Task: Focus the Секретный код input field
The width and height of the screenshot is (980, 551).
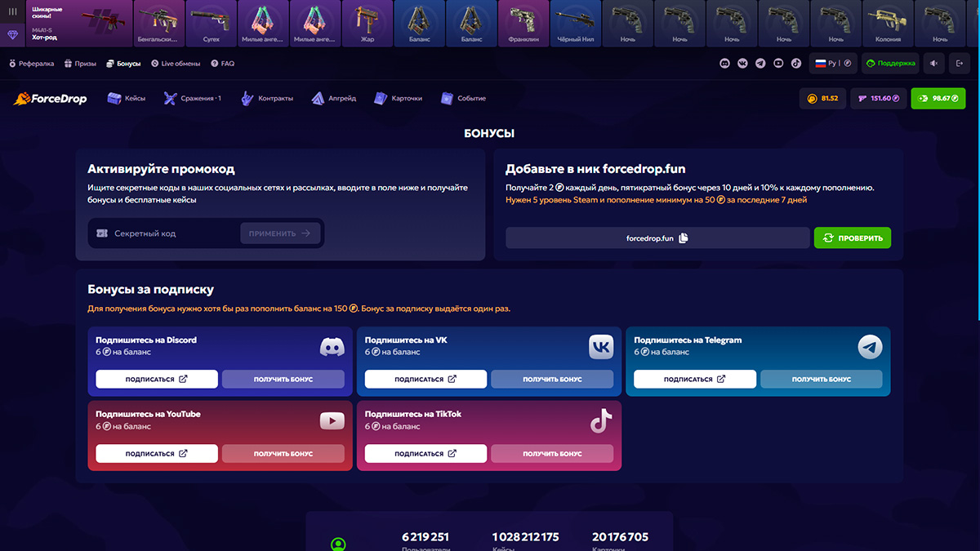Action: click(x=166, y=233)
